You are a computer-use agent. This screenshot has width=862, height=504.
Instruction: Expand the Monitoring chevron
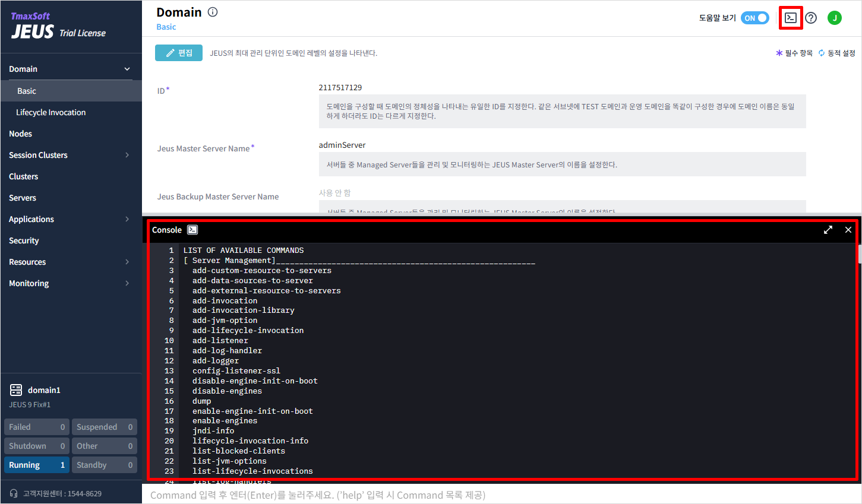pyautogui.click(x=127, y=283)
